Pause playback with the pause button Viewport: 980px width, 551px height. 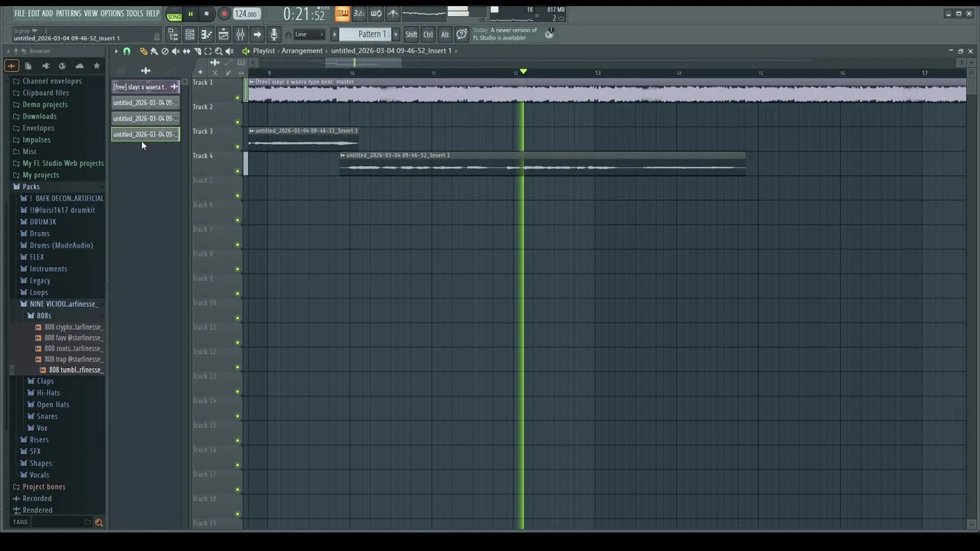pos(191,14)
